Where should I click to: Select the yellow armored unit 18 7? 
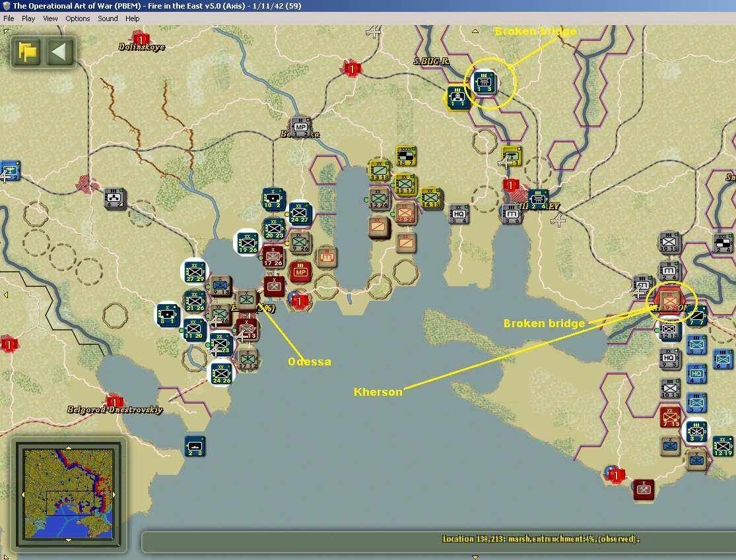(405, 156)
